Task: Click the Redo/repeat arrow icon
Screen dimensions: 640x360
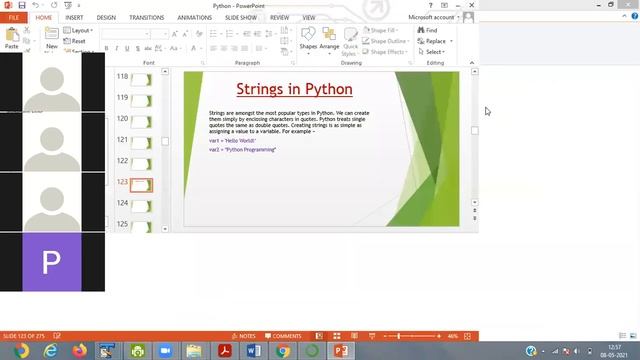Action: (x=54, y=5)
